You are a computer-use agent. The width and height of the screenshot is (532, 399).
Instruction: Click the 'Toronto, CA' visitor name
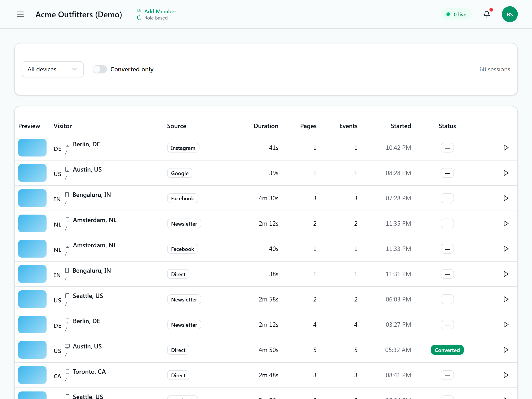(x=89, y=372)
